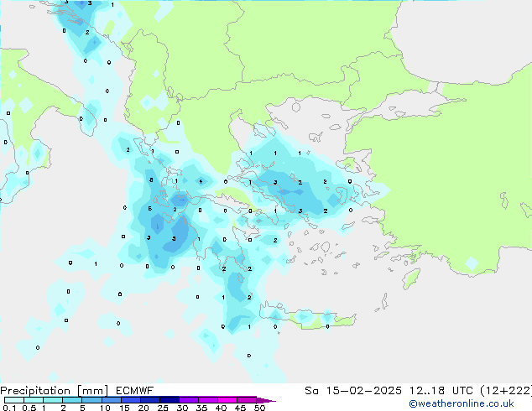Click the 'Sa 15-02-2025' date text
The image size is (532, 411).
[353, 391]
